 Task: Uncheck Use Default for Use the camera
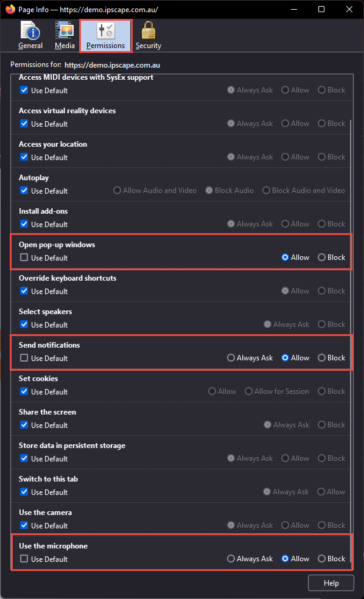(x=24, y=525)
